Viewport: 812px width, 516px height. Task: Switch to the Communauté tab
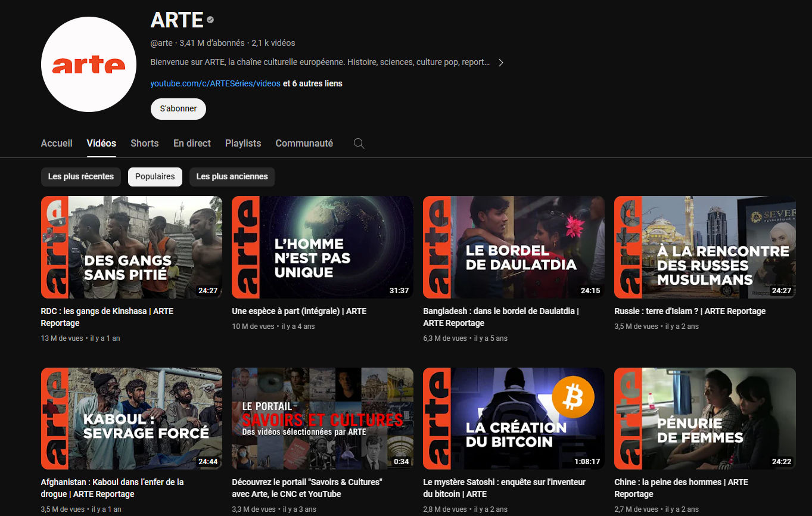click(304, 144)
